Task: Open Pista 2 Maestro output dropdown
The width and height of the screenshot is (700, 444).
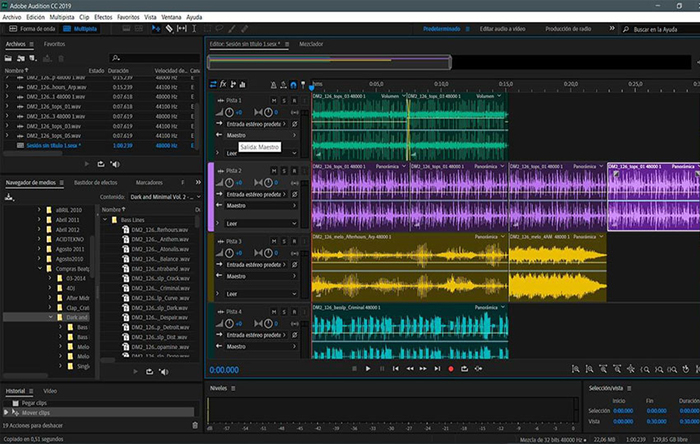Action: click(x=261, y=206)
